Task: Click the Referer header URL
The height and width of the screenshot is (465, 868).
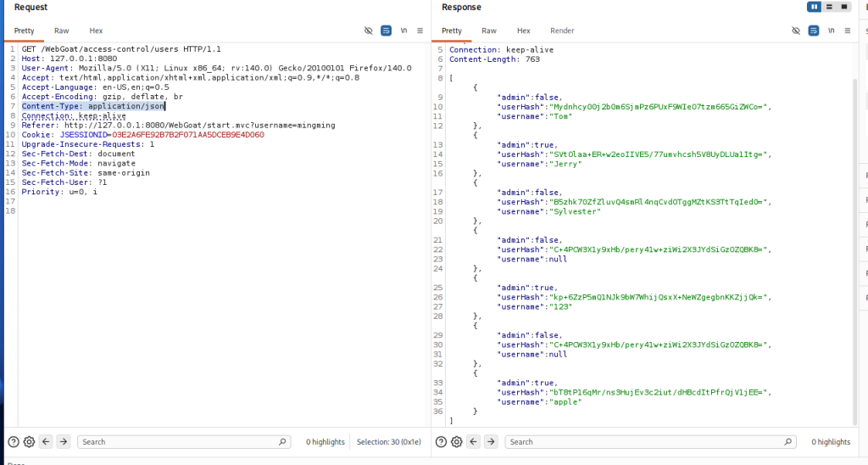Action: point(200,126)
